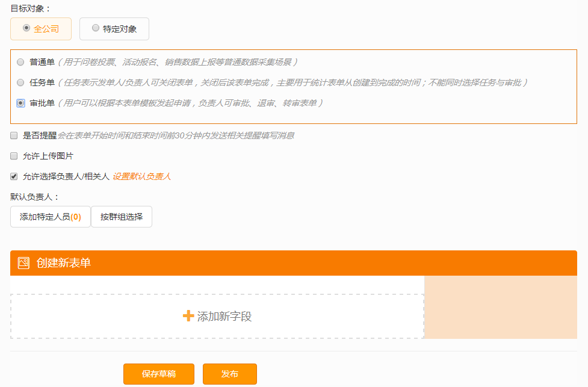Click the 按群组选择 button
This screenshot has width=588, height=387.
click(x=122, y=217)
